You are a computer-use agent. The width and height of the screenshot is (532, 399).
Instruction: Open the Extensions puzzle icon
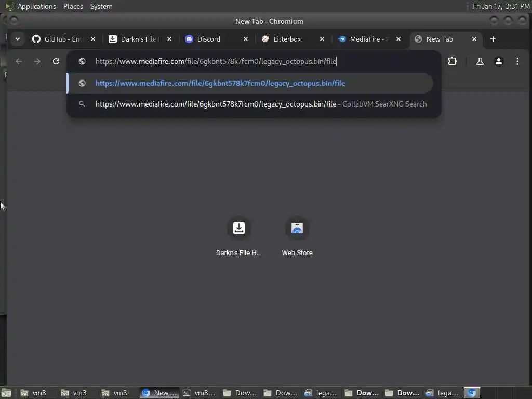tap(453, 61)
